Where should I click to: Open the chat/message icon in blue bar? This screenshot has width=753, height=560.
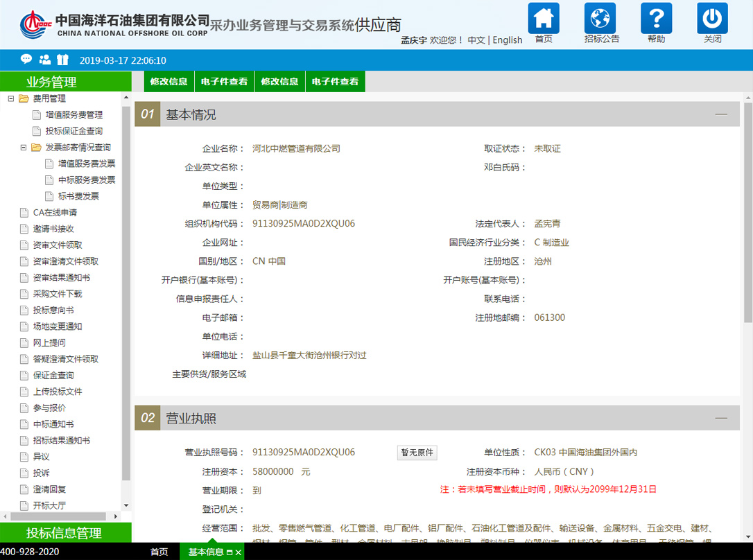click(x=26, y=60)
